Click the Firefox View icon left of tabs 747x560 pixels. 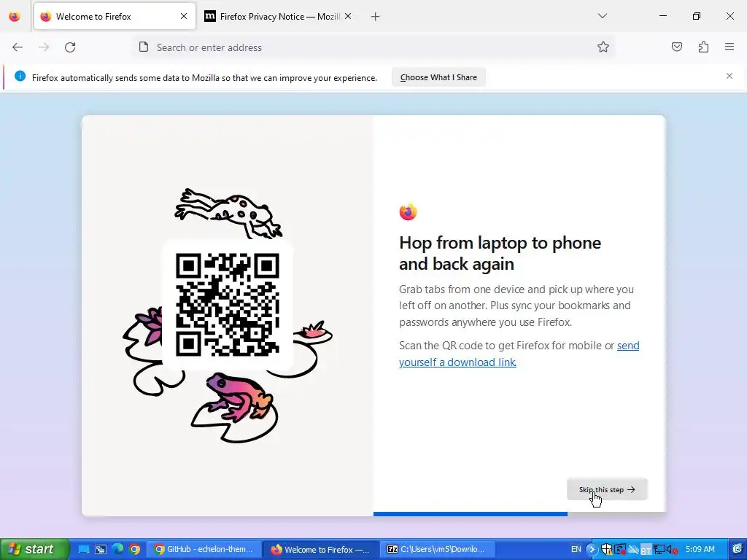[15, 17]
